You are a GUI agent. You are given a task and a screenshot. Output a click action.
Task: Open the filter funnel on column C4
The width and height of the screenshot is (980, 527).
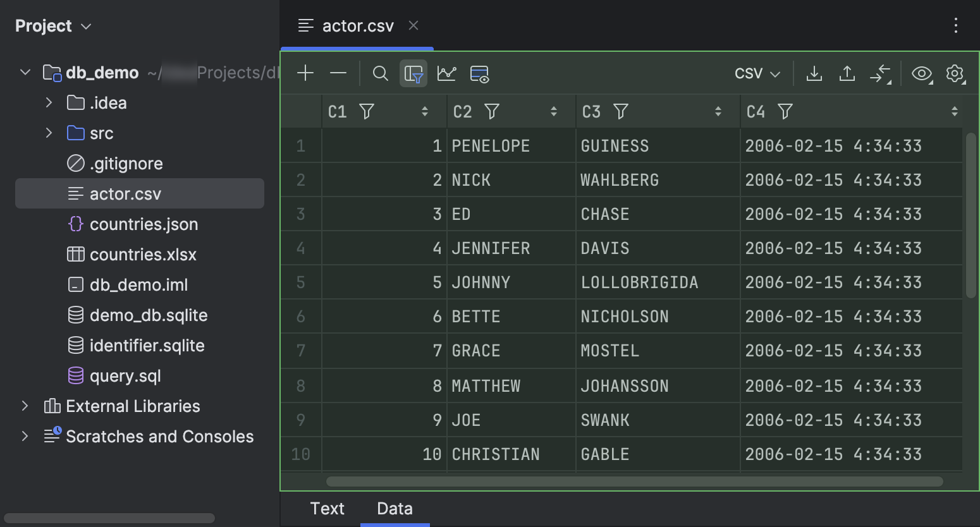[785, 111]
